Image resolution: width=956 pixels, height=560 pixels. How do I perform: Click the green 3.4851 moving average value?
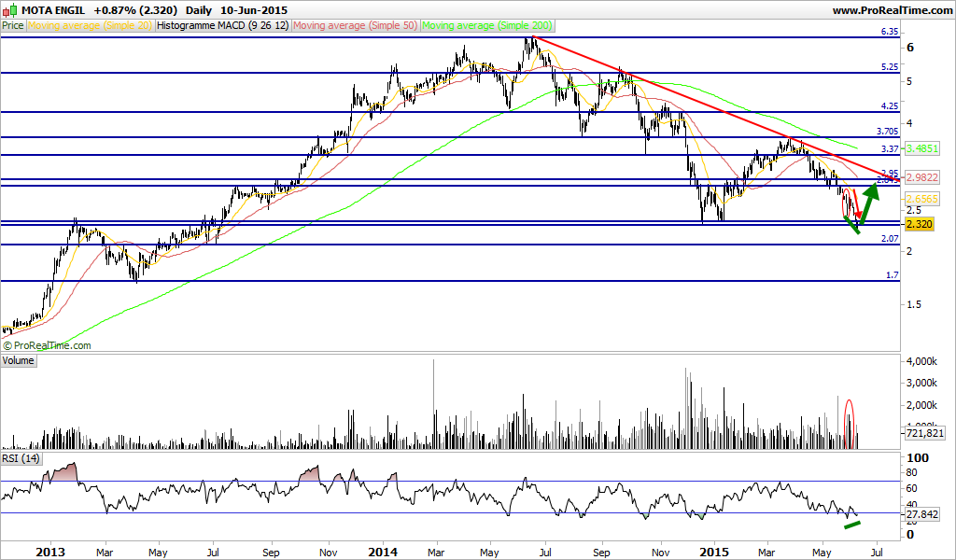tap(921, 148)
